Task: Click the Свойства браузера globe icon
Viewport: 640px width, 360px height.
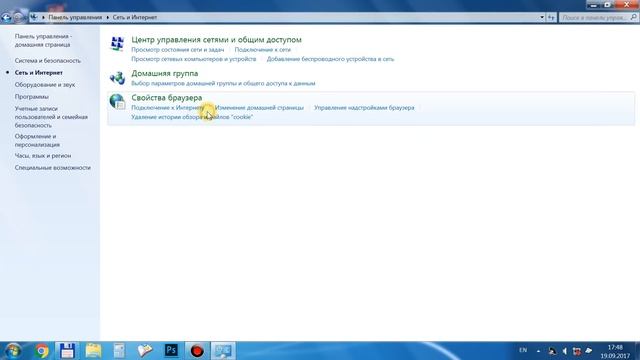Action: pyautogui.click(x=117, y=102)
